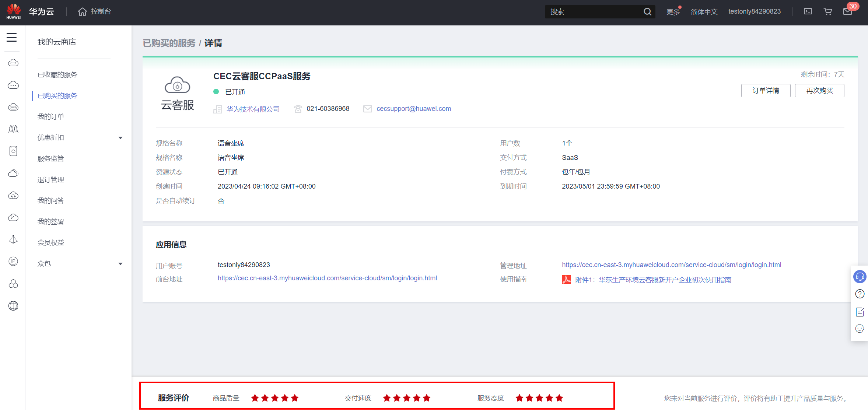Set 服务态度 rating to one star
This screenshot has height=410, width=868.
coord(519,398)
